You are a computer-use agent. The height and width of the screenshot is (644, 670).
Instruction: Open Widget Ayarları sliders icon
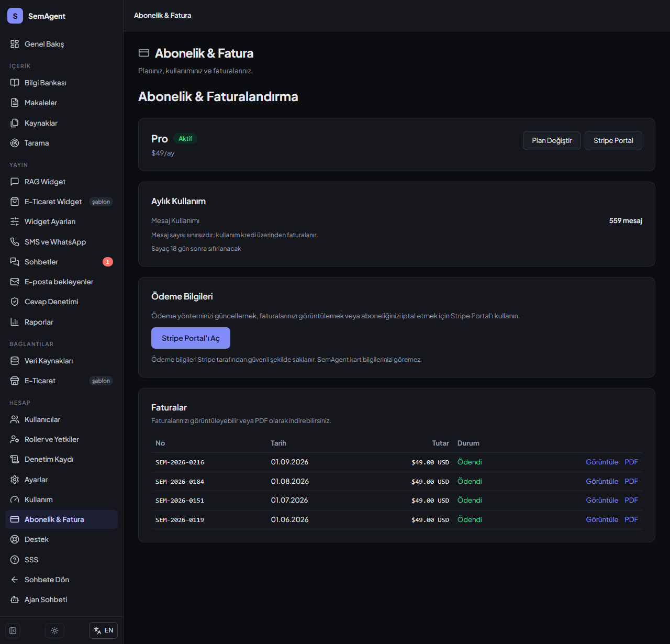point(15,221)
